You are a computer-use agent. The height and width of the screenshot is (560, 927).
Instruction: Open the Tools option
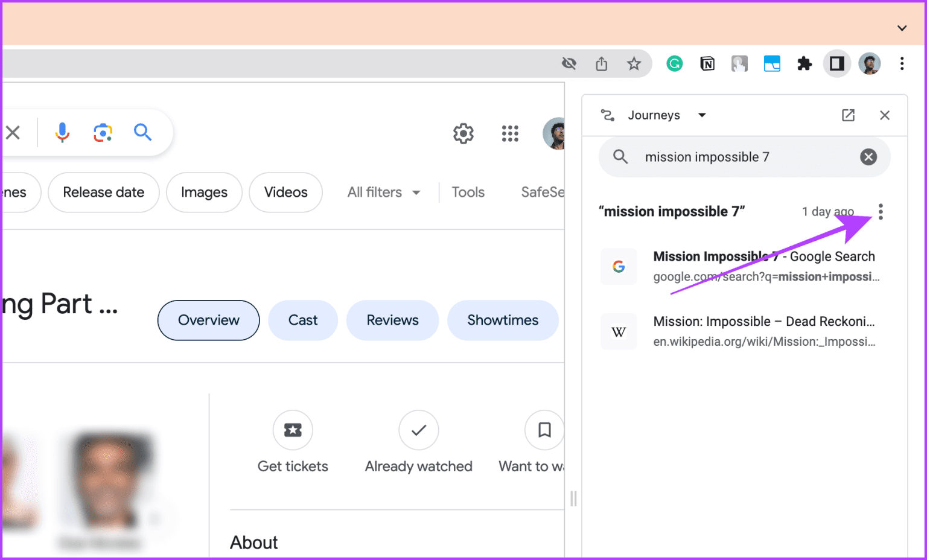(x=468, y=192)
